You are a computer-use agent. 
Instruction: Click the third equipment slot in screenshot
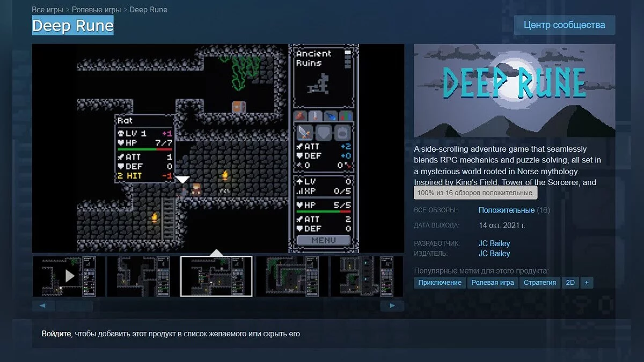342,132
